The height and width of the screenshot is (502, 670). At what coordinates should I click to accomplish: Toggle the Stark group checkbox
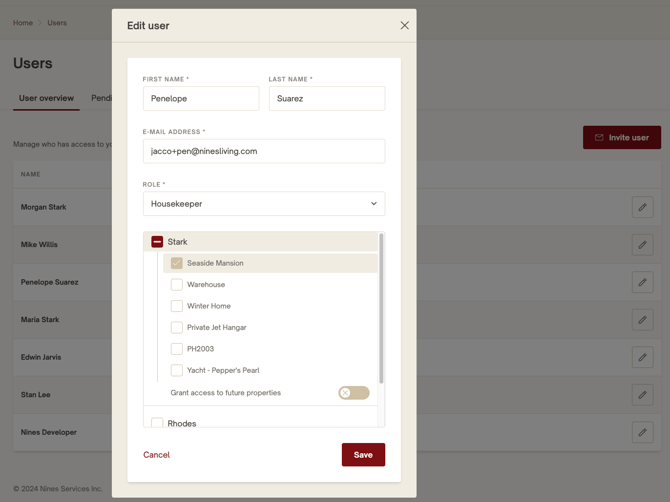tap(157, 242)
